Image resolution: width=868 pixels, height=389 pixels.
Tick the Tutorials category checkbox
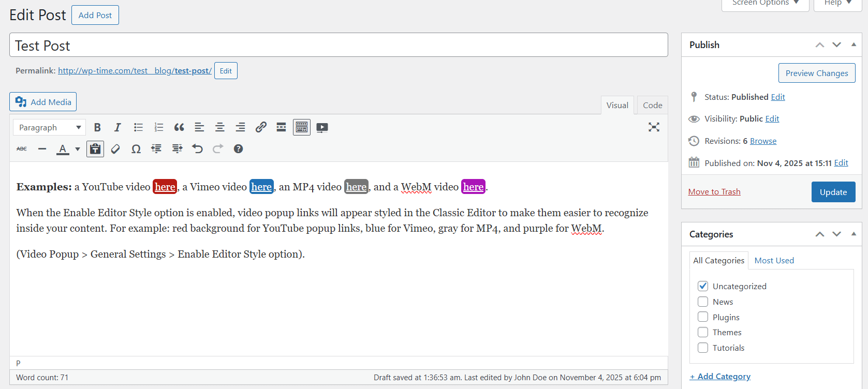(x=703, y=348)
